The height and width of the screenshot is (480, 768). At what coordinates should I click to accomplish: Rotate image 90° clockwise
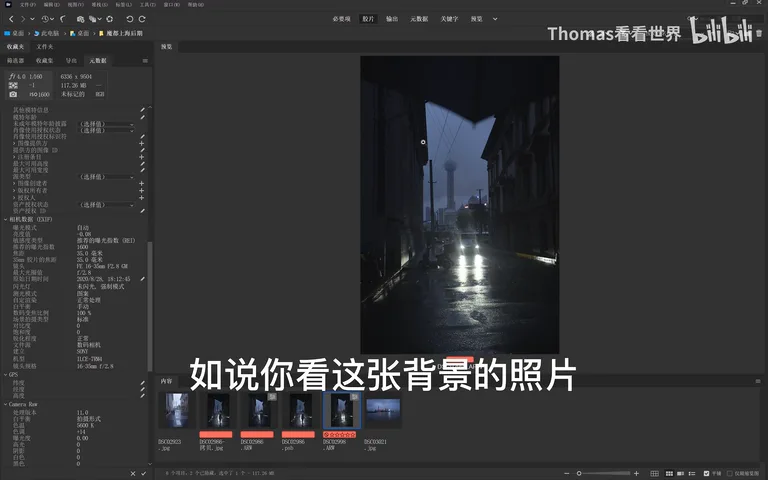(142, 19)
